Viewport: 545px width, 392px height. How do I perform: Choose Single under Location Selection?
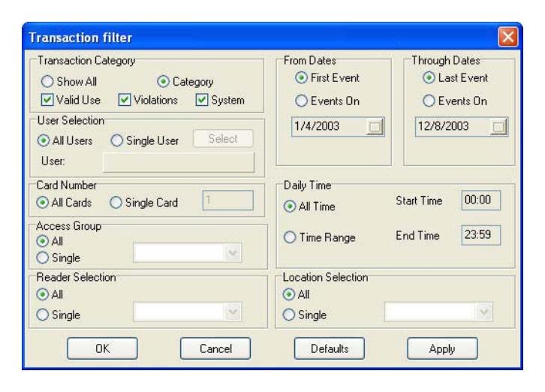click(288, 315)
